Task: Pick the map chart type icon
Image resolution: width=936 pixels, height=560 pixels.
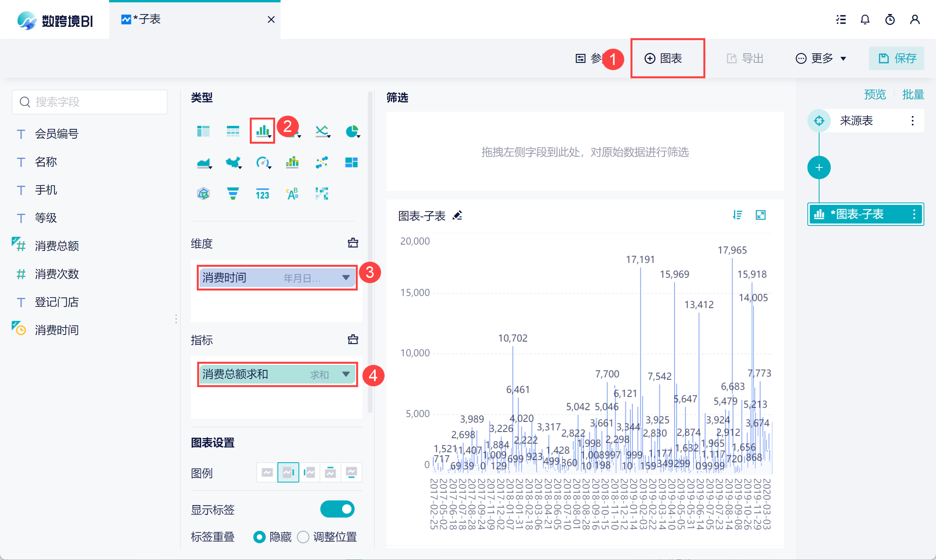Action: [x=233, y=162]
